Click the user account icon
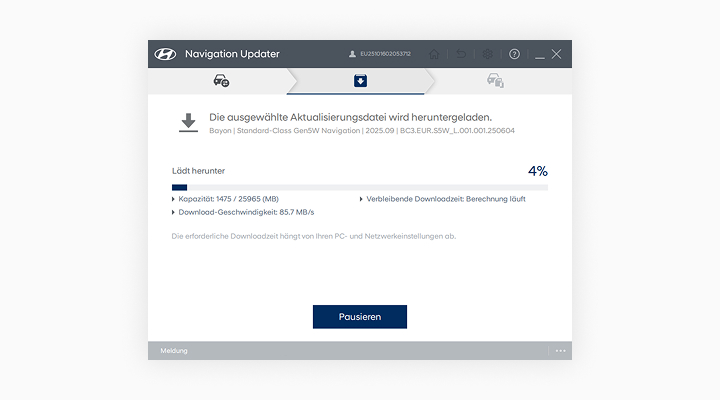 point(352,54)
